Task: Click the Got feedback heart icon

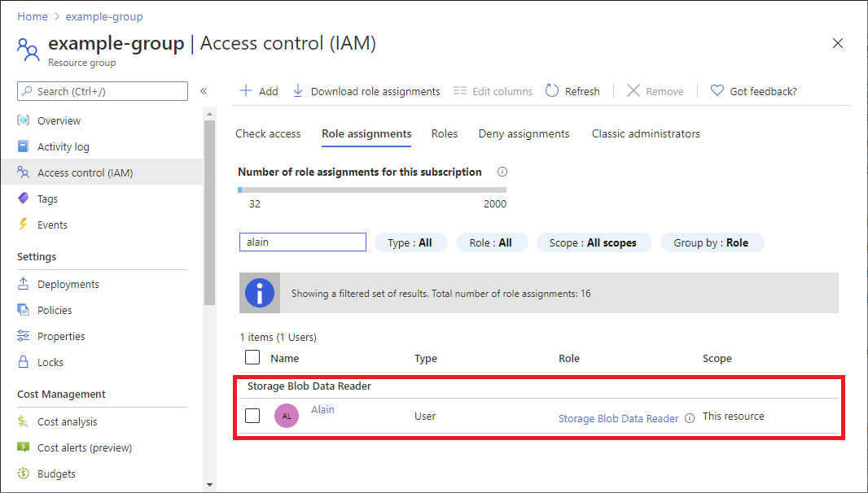Action: tap(717, 91)
